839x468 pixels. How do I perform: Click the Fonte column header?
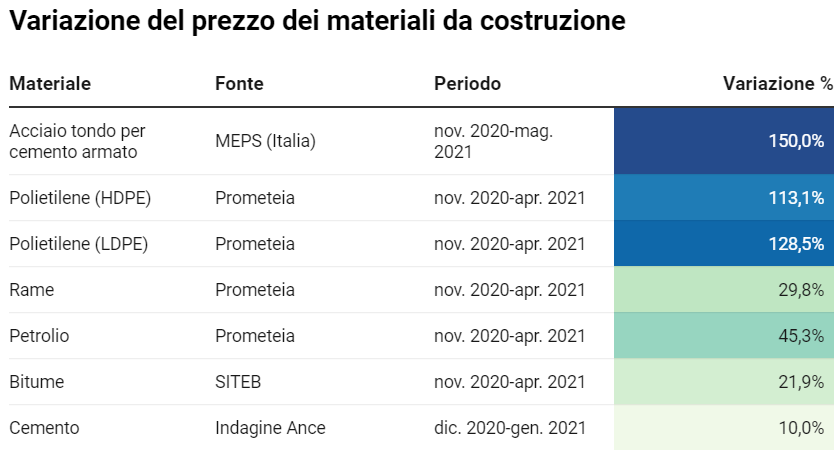click(239, 84)
